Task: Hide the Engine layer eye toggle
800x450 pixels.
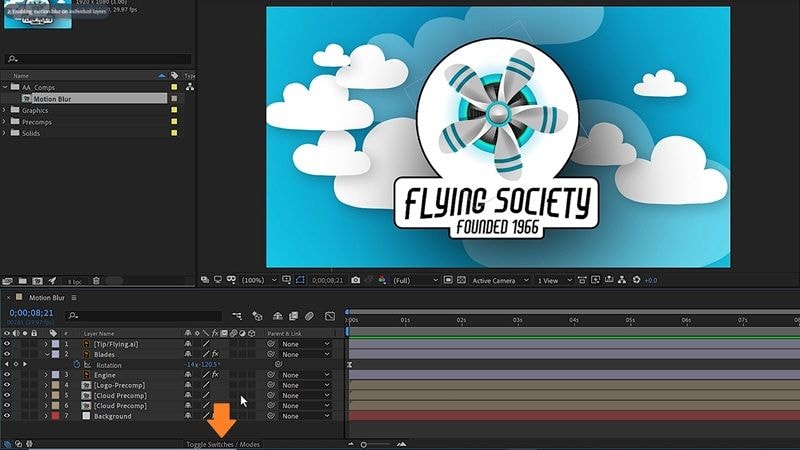Action: coord(7,374)
